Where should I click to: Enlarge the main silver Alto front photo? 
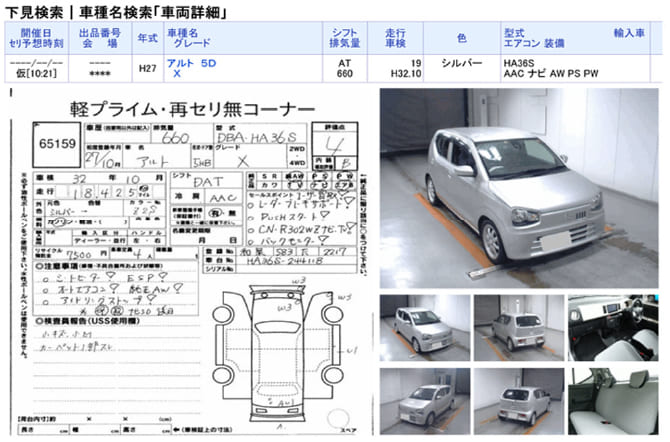pos(519,188)
